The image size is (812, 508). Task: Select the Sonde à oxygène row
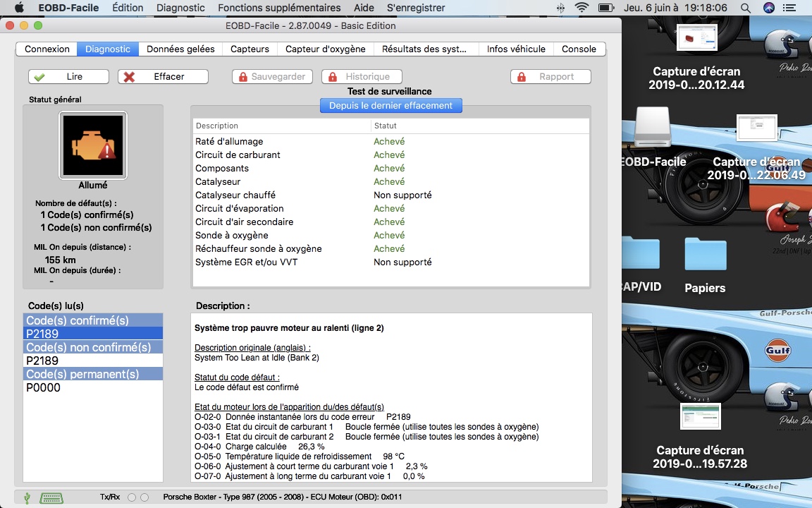(x=391, y=236)
